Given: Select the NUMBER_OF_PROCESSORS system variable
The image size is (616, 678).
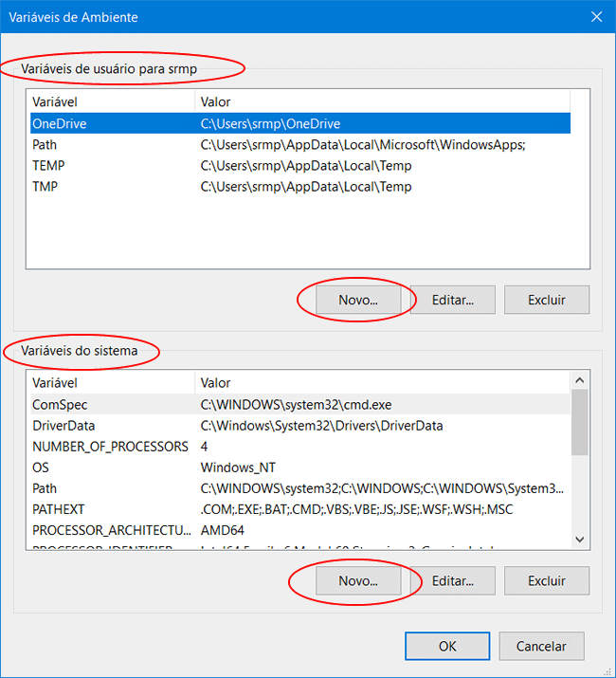Looking at the screenshot, I should coord(109,446).
